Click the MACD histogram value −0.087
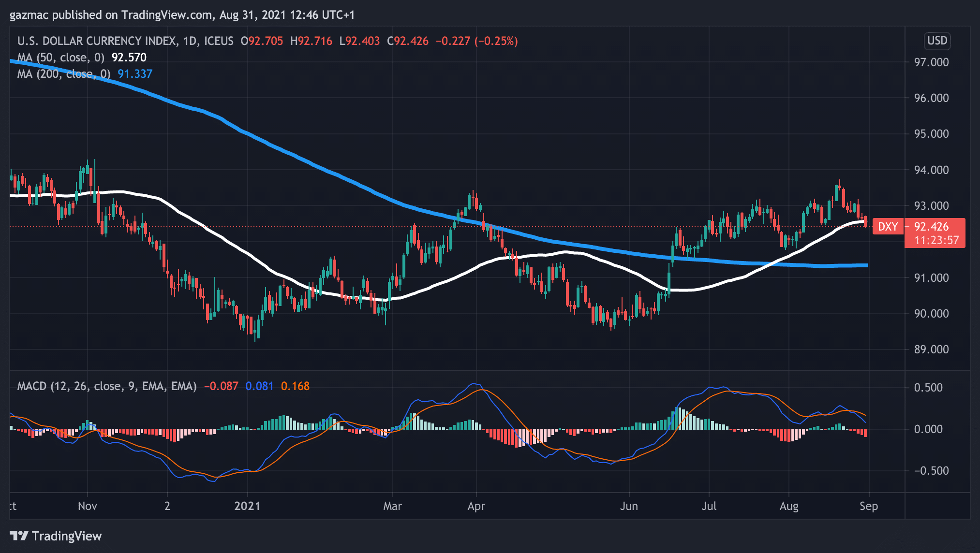The height and width of the screenshot is (553, 980). pyautogui.click(x=221, y=386)
